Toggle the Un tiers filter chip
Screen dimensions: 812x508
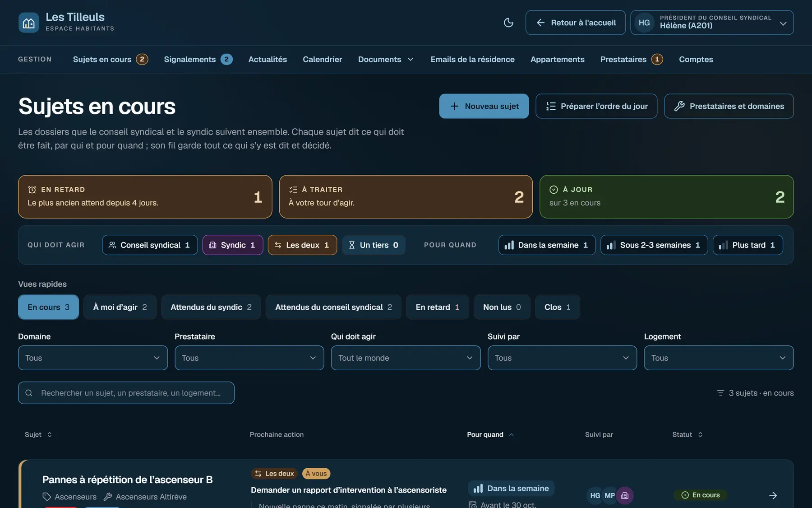point(374,245)
